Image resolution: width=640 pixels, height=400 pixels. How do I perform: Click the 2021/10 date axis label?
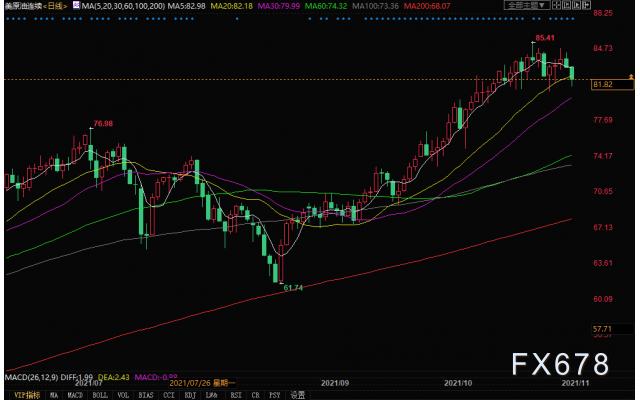[458, 383]
